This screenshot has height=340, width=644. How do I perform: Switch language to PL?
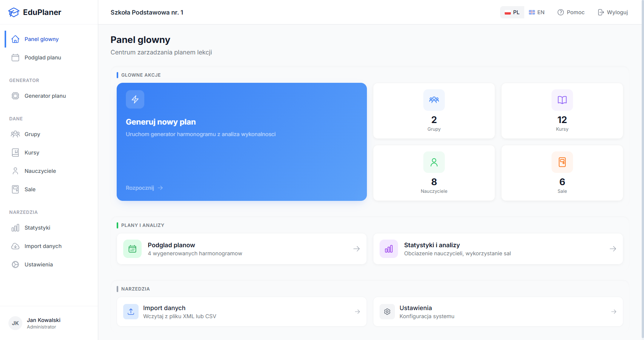pyautogui.click(x=512, y=12)
